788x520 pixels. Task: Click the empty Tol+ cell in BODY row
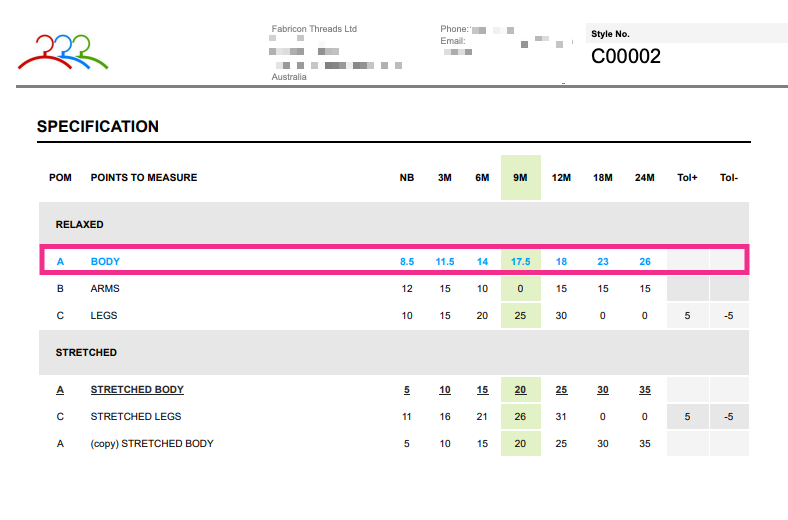pyautogui.click(x=687, y=262)
